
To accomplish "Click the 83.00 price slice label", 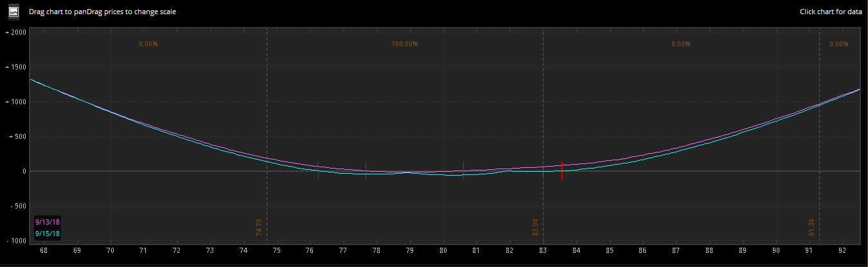I will tap(536, 227).
